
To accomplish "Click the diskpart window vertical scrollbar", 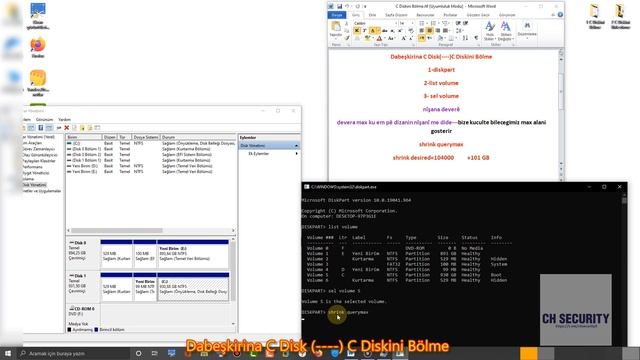I will (624, 269).
